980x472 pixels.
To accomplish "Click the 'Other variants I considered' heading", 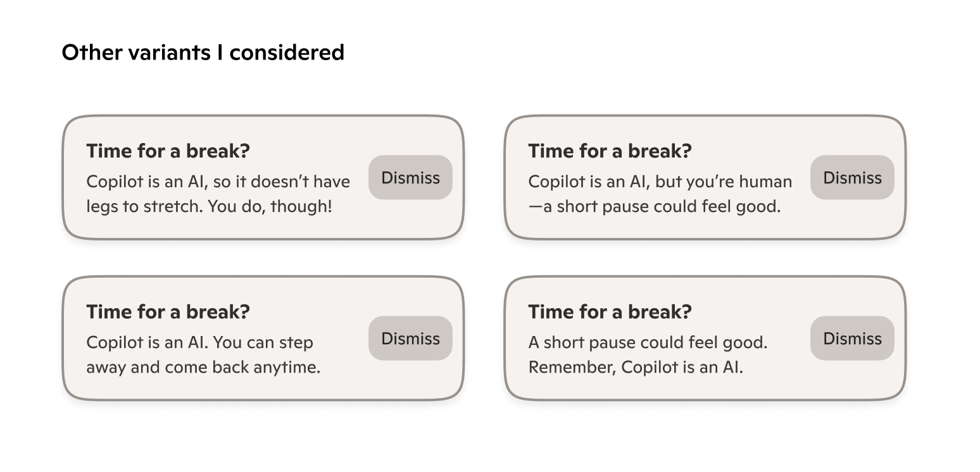I will [203, 52].
